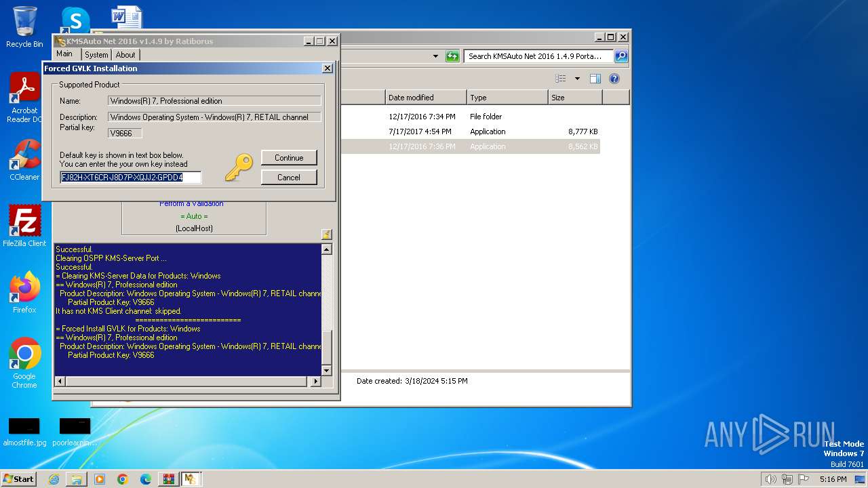868x488 pixels.
Task: Switch to the Main tab
Action: coord(64,54)
